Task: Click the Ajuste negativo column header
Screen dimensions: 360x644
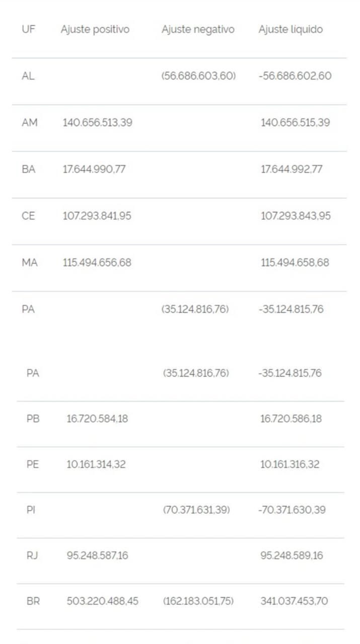Action: (x=198, y=29)
